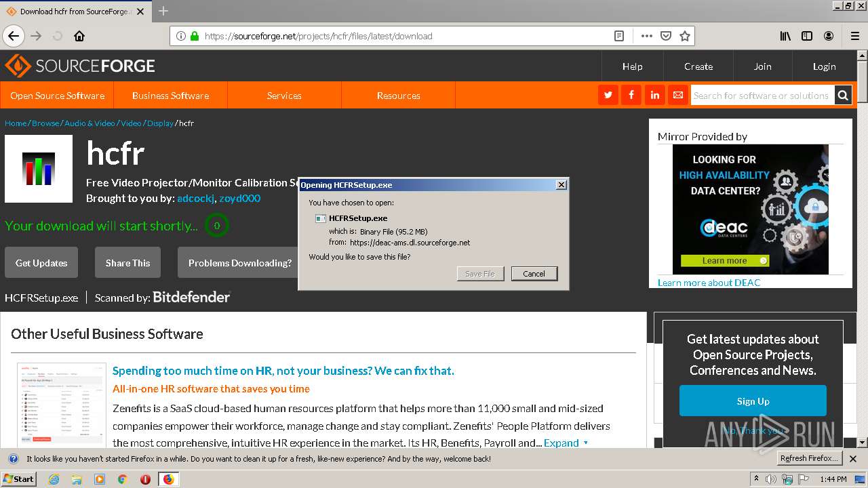The height and width of the screenshot is (488, 868).
Task: Open the Business Software menu
Action: coord(170,96)
